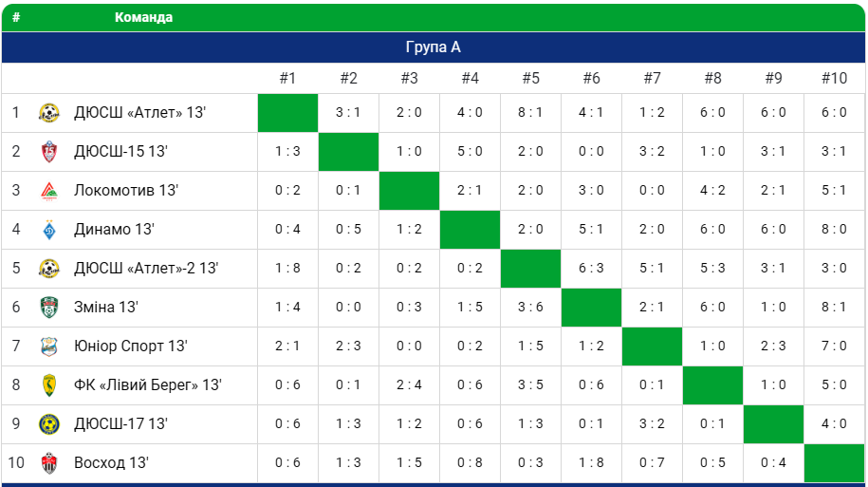Viewport: 868px width, 487px height.
Task: Click the ДЮСШ-17 13' team logo
Action: click(x=48, y=424)
